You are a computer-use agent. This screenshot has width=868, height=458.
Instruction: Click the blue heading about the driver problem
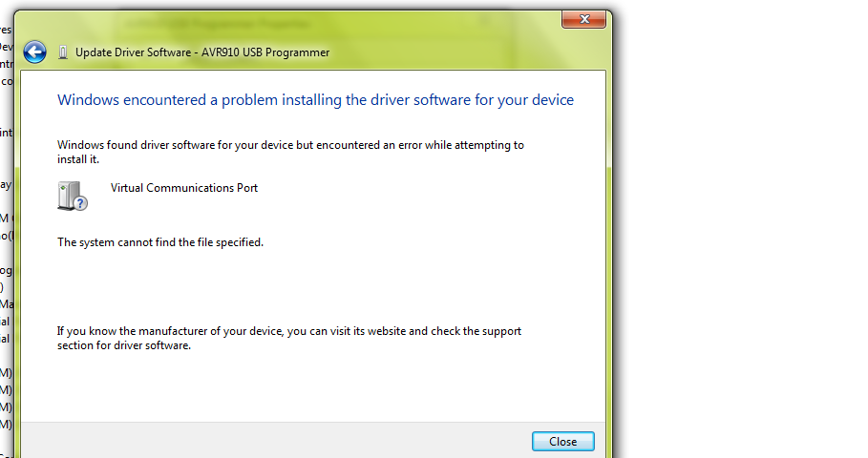[315, 100]
